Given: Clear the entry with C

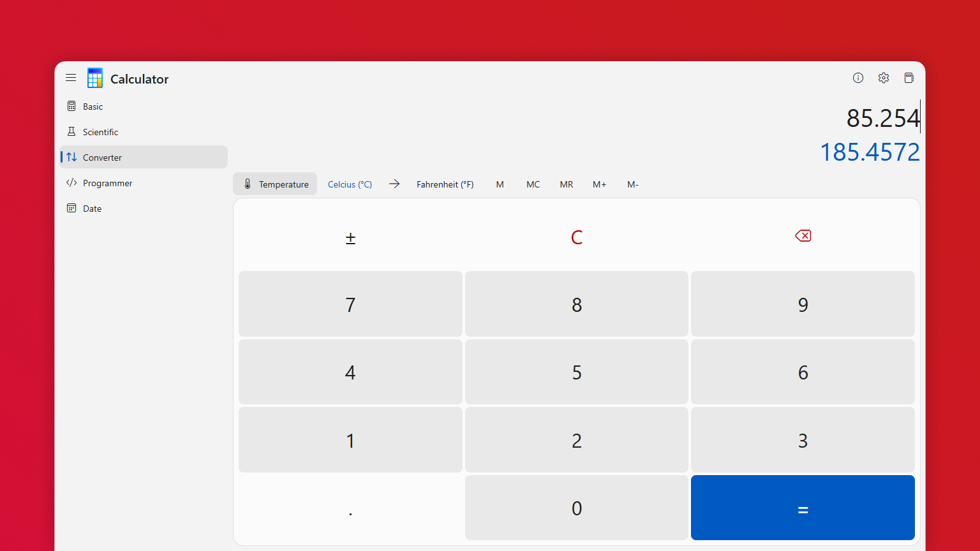Looking at the screenshot, I should point(577,237).
